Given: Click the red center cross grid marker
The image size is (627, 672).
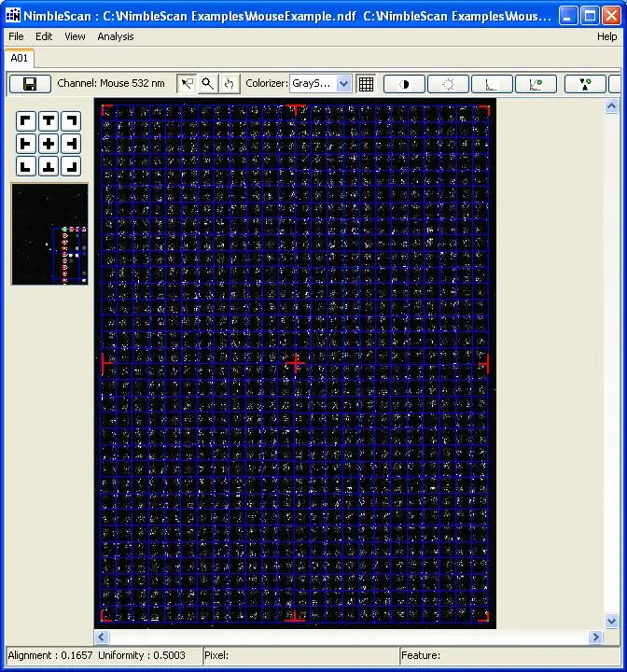Looking at the screenshot, I should point(295,363).
